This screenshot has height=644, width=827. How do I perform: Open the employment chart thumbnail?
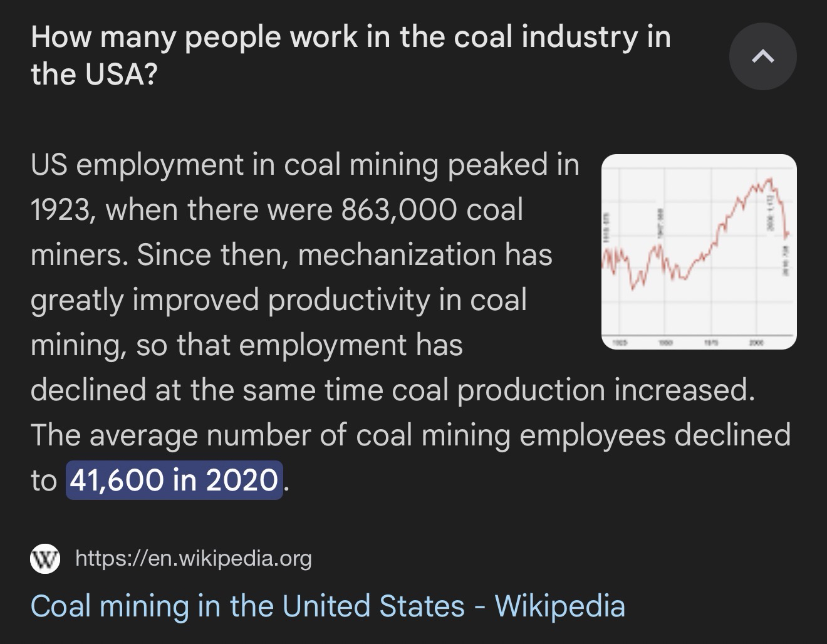click(699, 251)
